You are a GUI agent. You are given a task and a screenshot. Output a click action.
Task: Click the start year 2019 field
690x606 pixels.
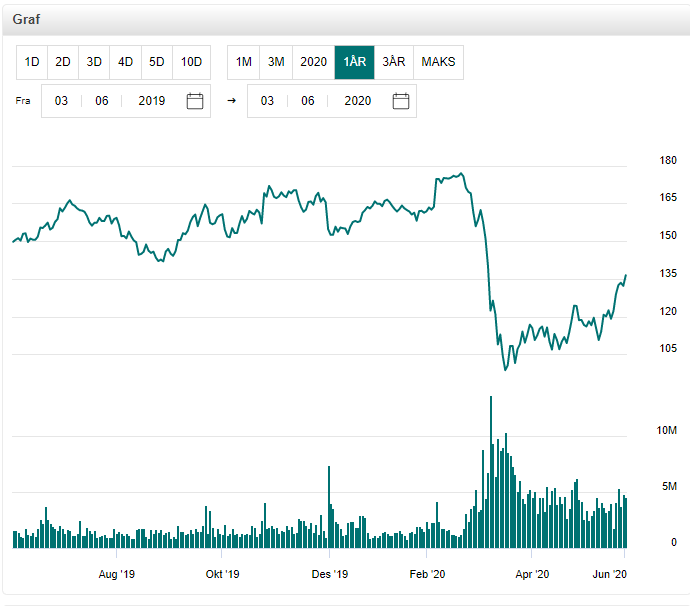(x=151, y=101)
